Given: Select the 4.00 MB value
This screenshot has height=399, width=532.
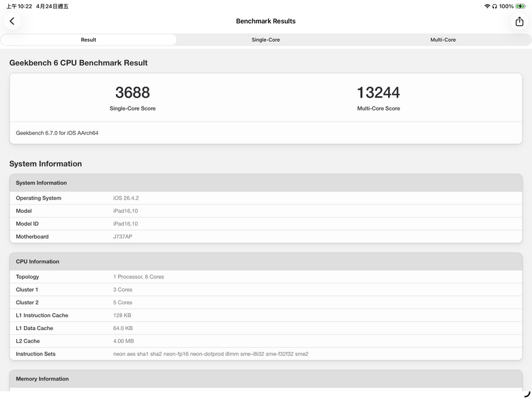Looking at the screenshot, I should click(123, 341).
